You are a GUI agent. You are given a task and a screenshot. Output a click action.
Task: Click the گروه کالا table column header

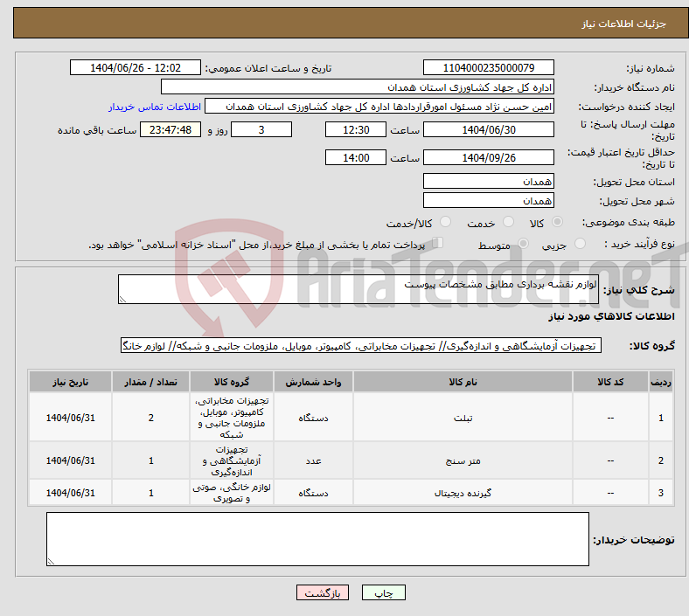[232, 382]
